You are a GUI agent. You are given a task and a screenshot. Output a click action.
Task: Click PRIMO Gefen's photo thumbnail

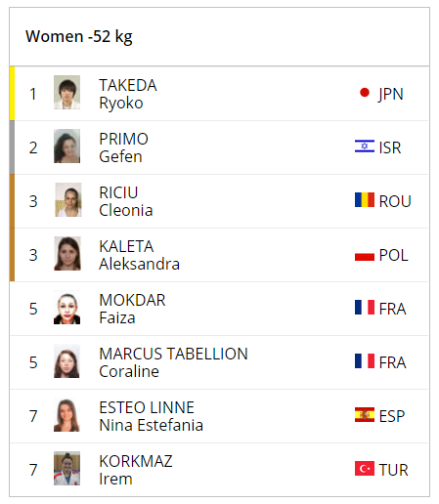(66, 147)
